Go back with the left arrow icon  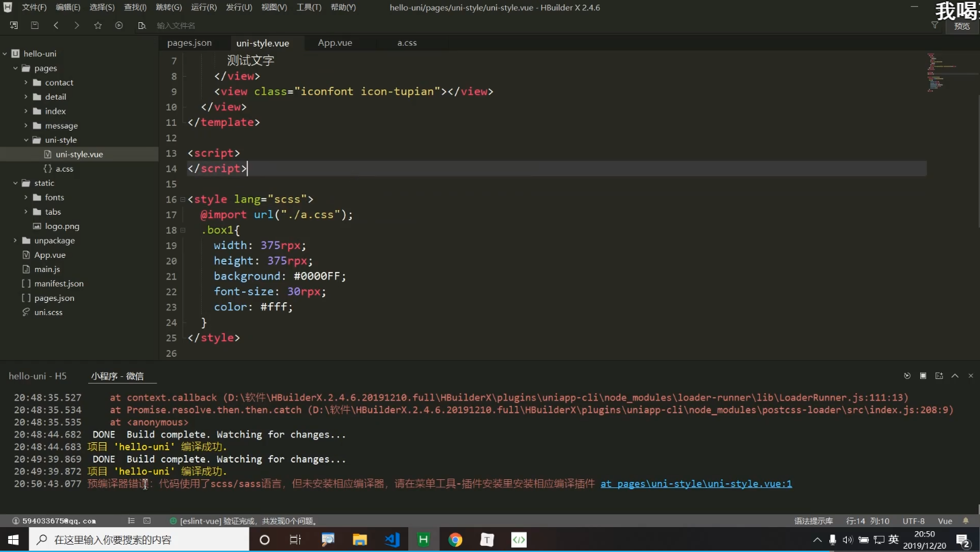click(56, 26)
